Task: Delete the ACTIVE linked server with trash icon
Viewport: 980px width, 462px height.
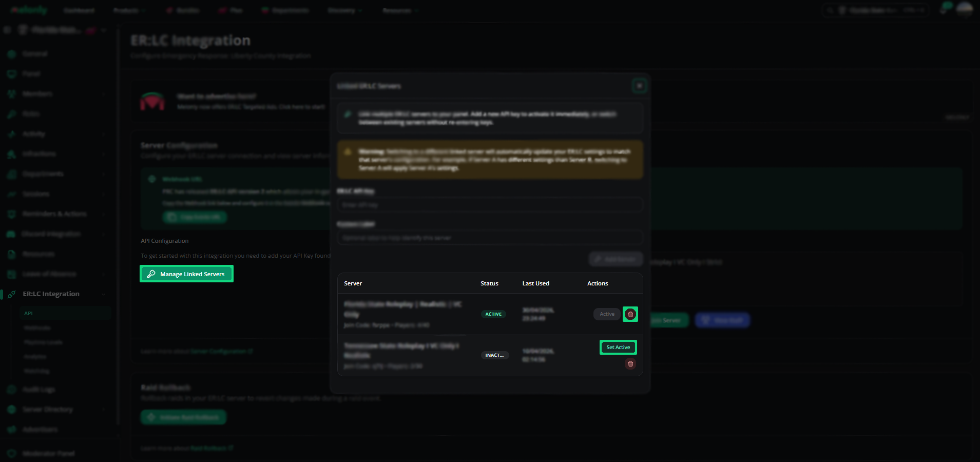Action: point(630,314)
